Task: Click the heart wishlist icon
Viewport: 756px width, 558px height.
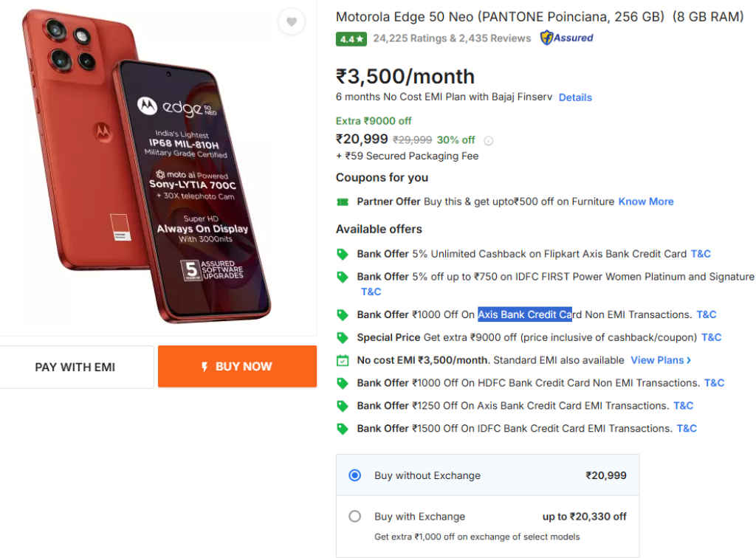Action: click(x=292, y=22)
